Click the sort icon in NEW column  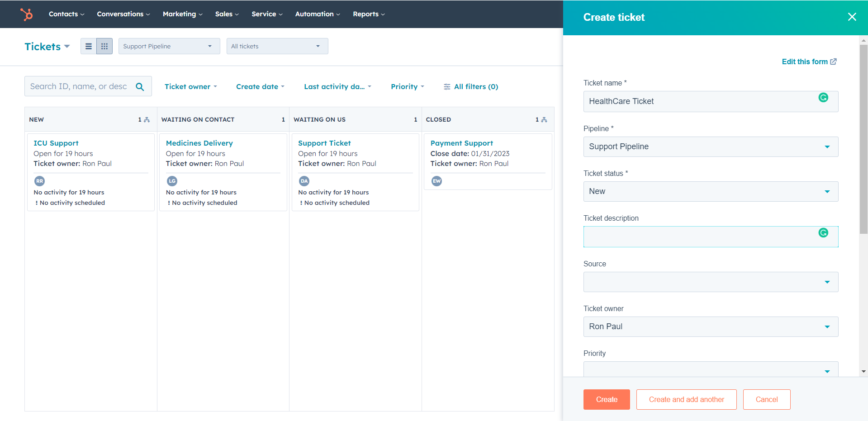(146, 119)
